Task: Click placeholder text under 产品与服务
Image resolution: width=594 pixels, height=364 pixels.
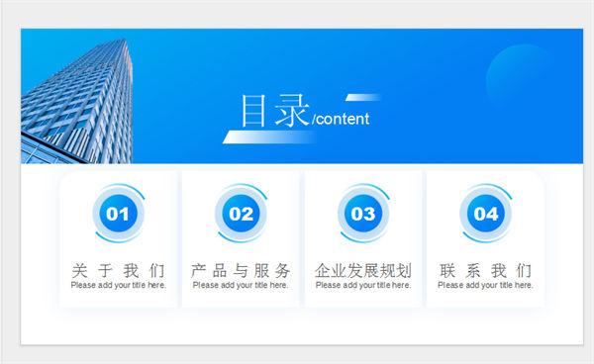Action: (x=241, y=285)
